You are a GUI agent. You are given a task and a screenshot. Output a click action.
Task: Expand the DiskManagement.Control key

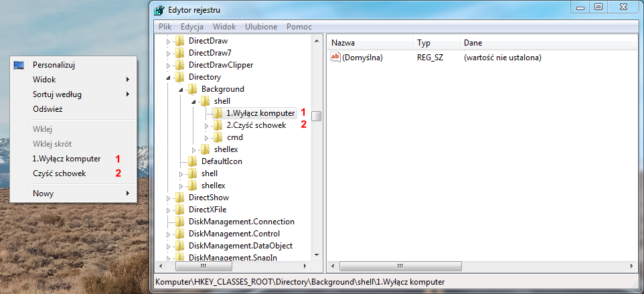point(168,234)
